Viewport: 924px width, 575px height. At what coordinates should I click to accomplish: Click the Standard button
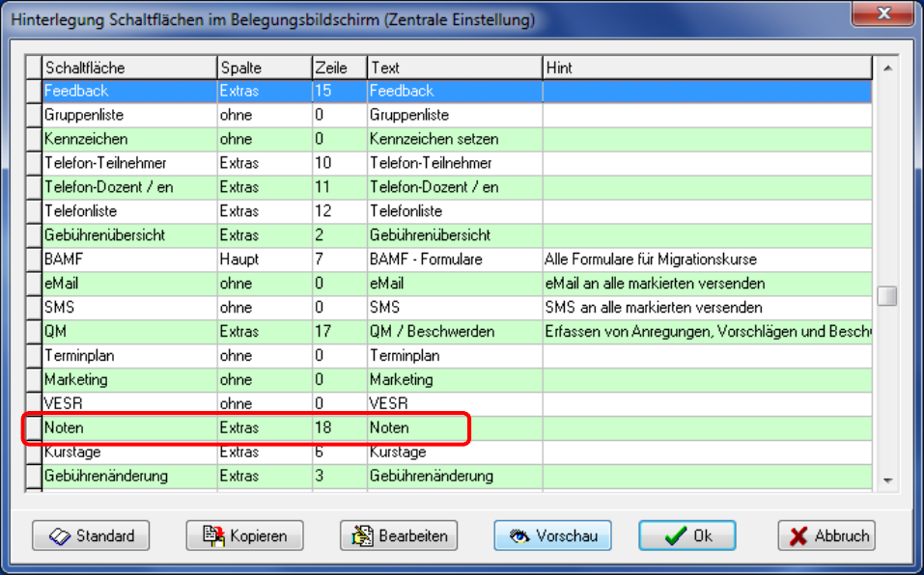point(91,535)
